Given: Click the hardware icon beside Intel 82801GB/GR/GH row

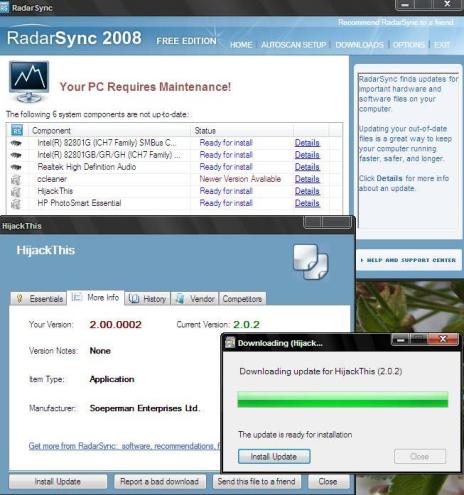Looking at the screenshot, I should tap(16, 155).
